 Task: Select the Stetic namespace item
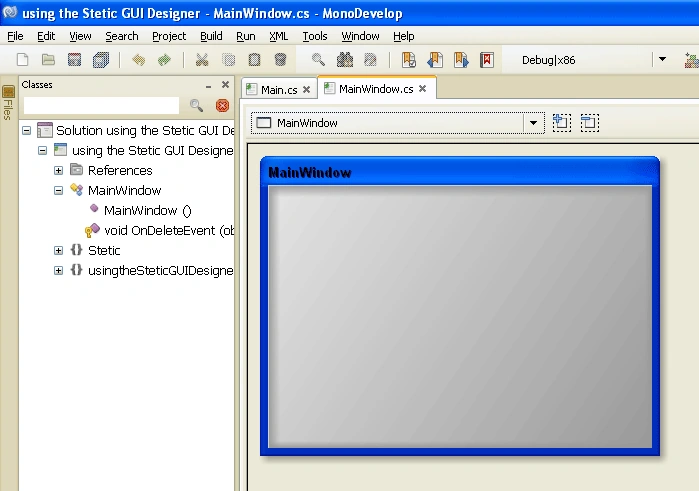point(104,250)
